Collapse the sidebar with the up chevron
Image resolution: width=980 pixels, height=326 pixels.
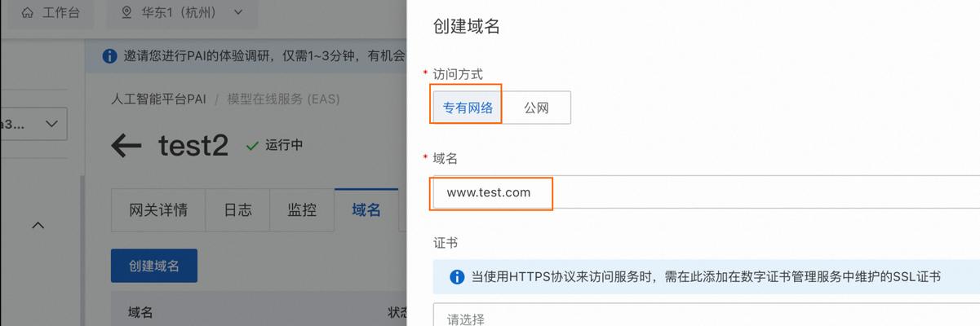tap(38, 225)
